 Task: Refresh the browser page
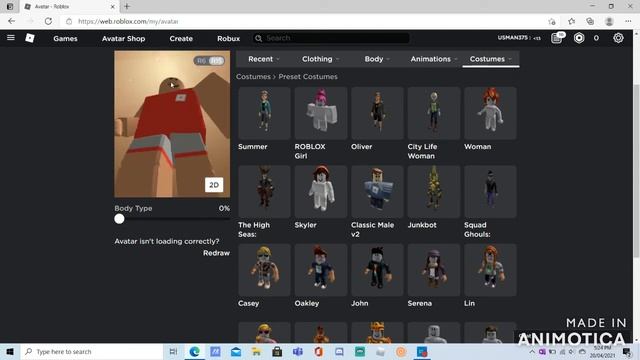pos(48,21)
